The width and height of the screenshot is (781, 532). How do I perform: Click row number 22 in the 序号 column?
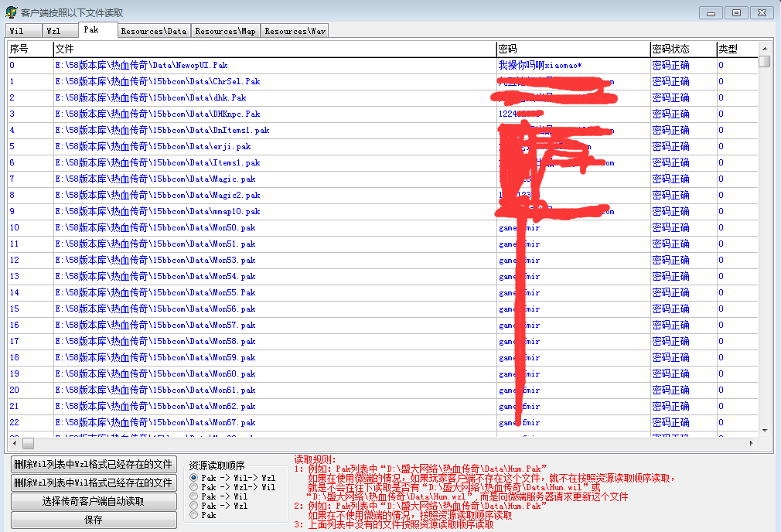[15, 422]
